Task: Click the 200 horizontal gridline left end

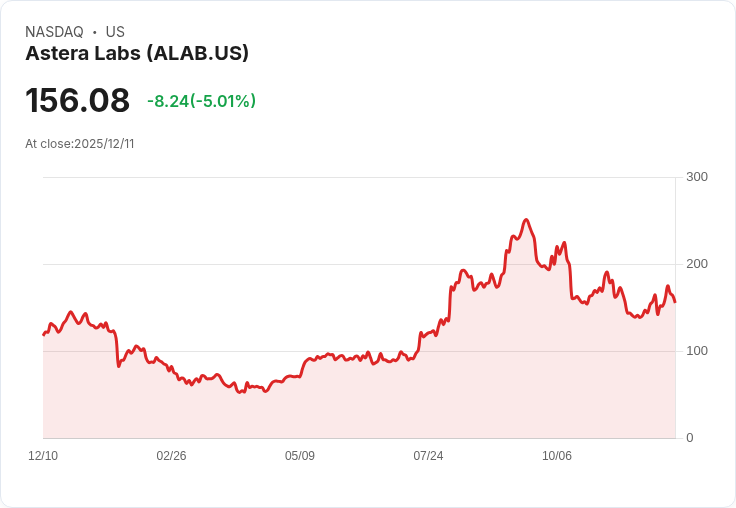Action: coord(46,264)
